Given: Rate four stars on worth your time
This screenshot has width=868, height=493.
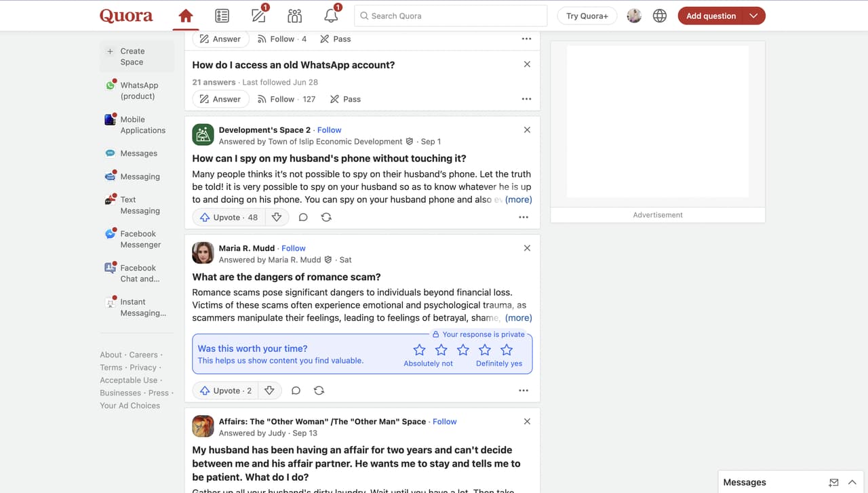Looking at the screenshot, I should [x=485, y=350].
